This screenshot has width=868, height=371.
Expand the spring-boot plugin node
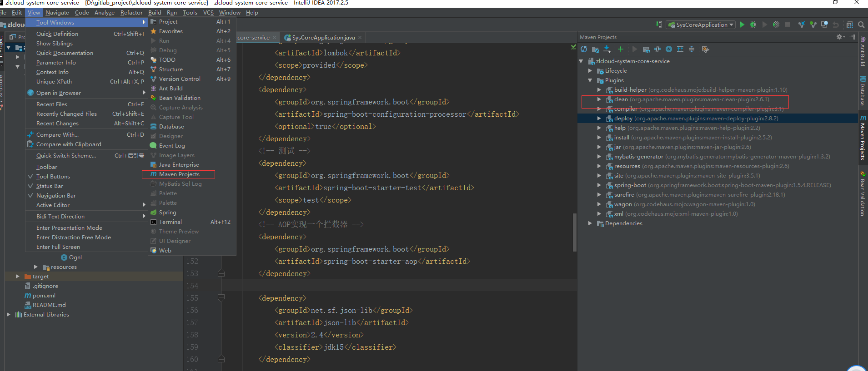599,185
